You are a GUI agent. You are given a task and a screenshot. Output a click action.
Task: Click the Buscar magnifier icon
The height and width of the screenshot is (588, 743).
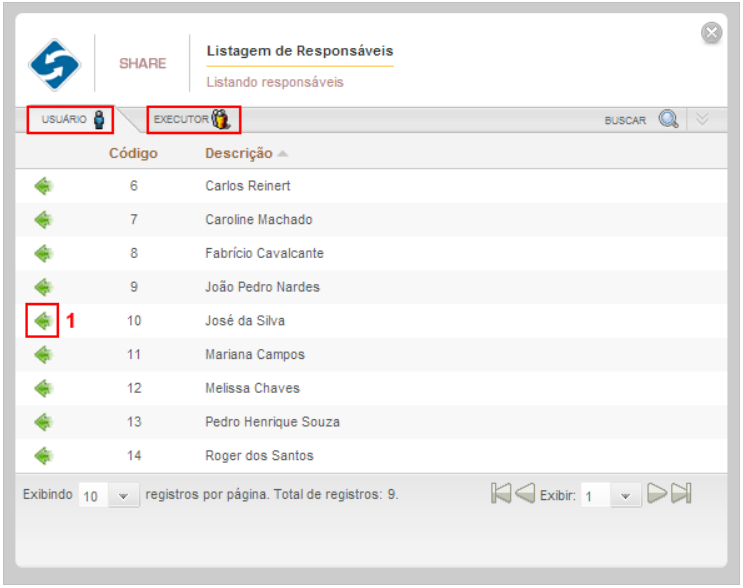coord(669,119)
